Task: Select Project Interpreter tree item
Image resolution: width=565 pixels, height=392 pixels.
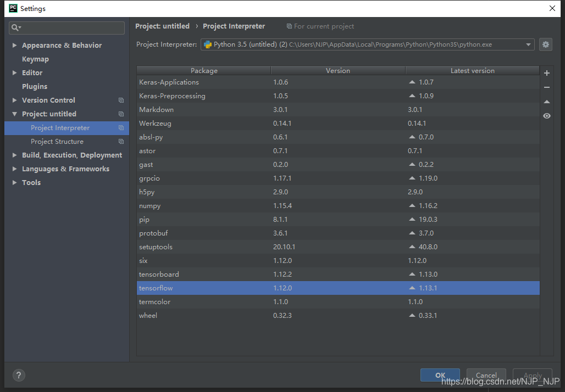Action: pos(67,128)
